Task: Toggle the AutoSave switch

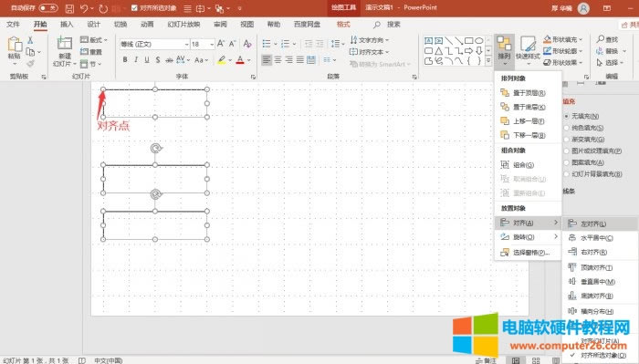Action: coord(48,7)
